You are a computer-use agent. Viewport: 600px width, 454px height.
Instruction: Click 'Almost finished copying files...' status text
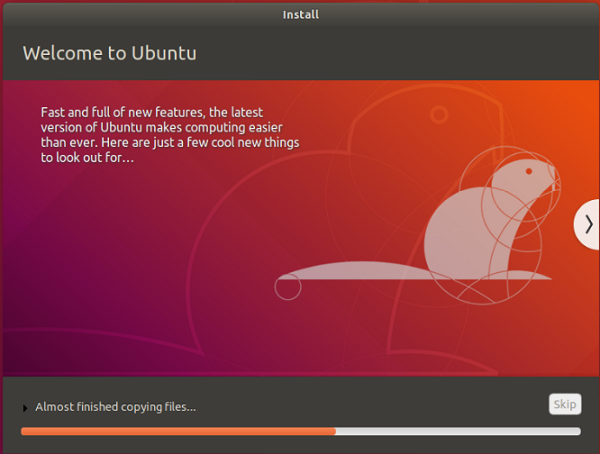point(116,407)
